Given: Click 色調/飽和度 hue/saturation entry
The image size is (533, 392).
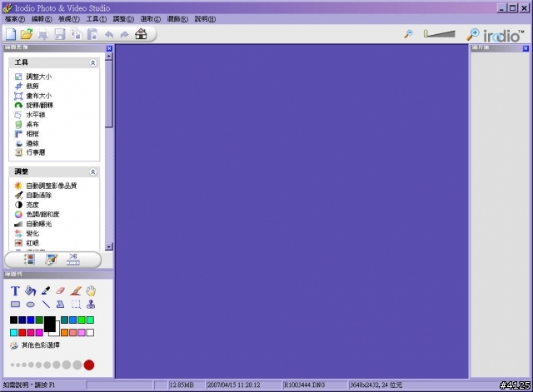Looking at the screenshot, I should (x=37, y=215).
